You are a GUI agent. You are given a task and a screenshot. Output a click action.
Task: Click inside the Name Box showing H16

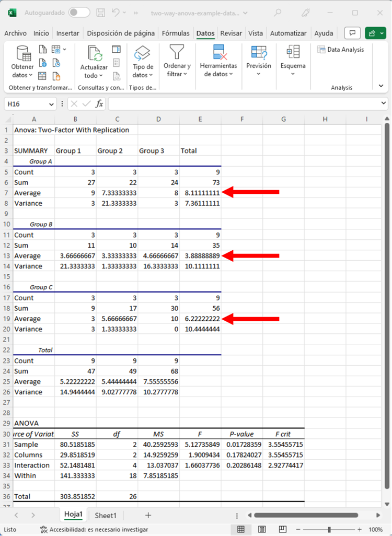(x=25, y=104)
